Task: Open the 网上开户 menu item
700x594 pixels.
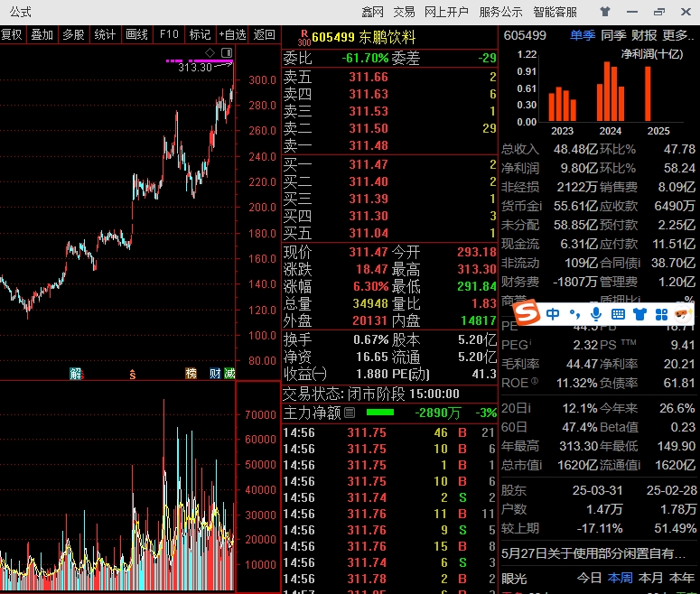Action: coord(446,12)
